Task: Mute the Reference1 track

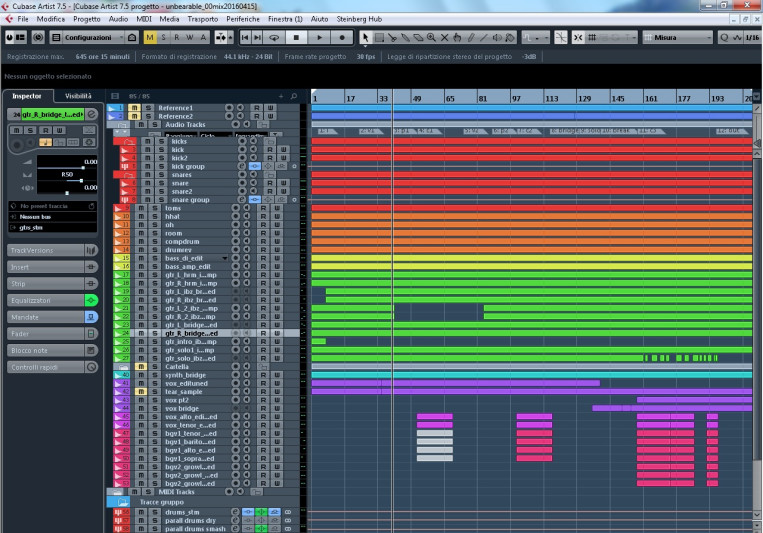Action: pyautogui.click(x=134, y=108)
